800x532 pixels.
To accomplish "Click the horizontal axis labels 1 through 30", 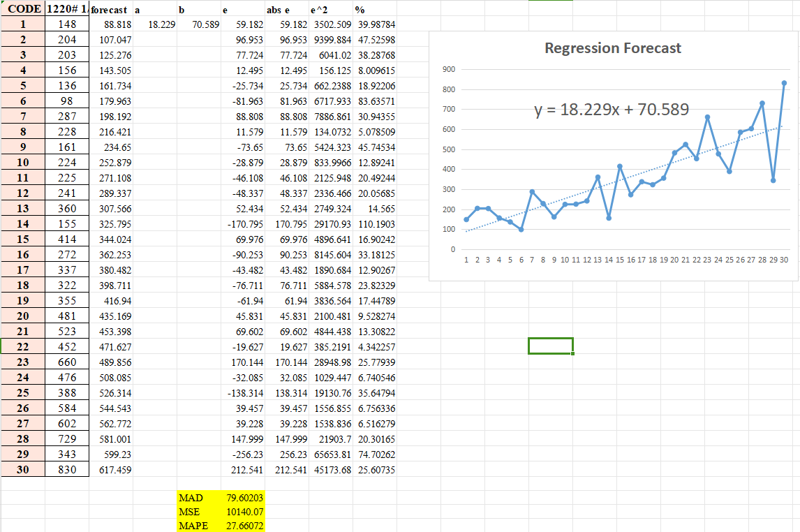I will (614, 259).
